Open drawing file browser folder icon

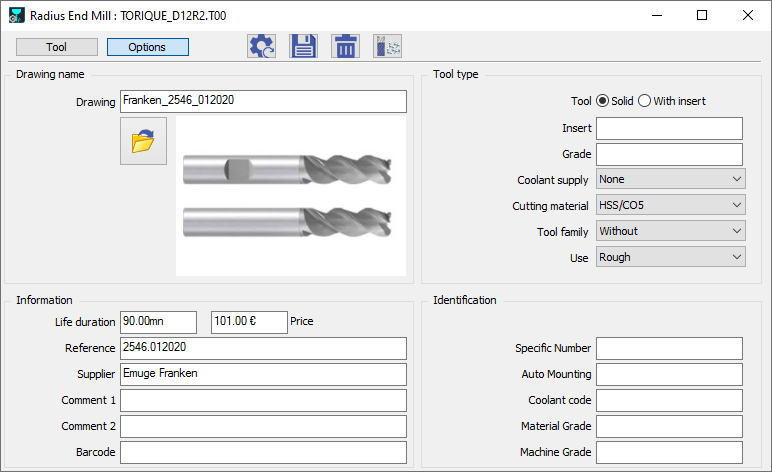pos(142,142)
